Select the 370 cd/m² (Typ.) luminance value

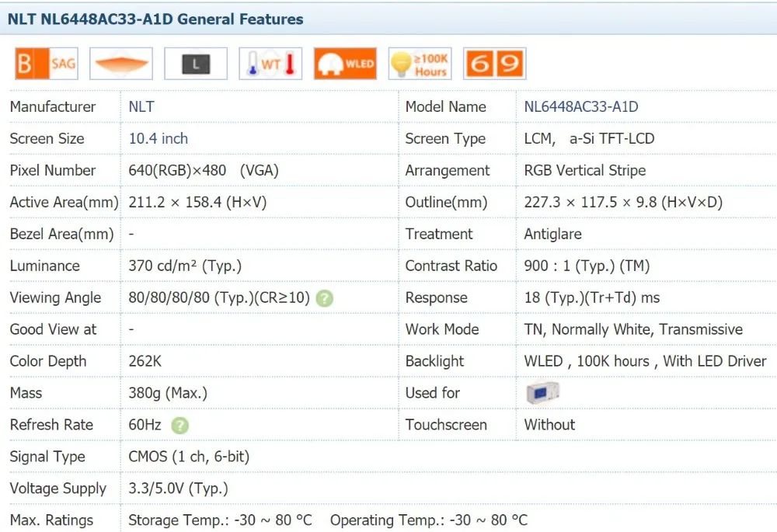point(185,266)
